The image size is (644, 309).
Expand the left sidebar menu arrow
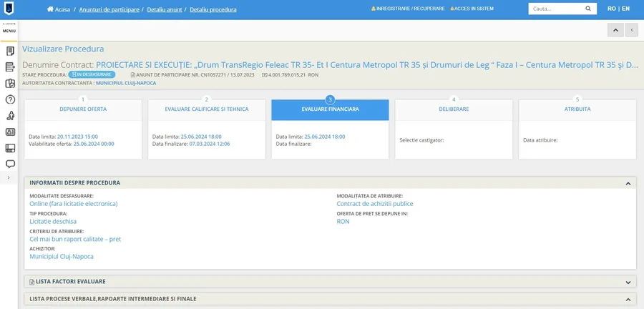point(9,177)
